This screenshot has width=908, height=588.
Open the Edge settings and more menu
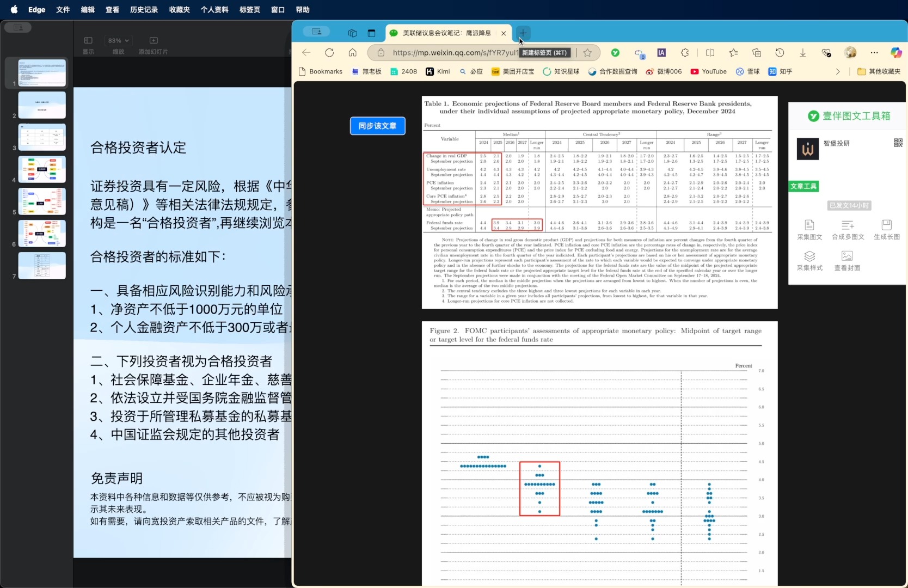(874, 53)
